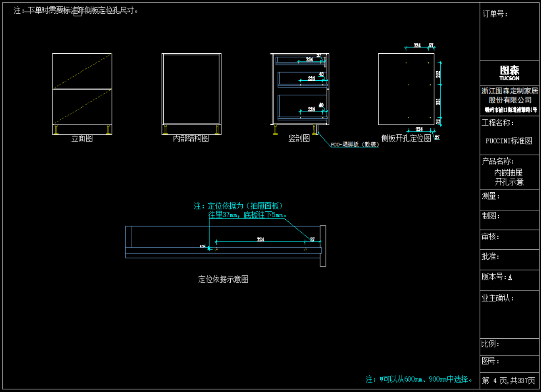The height and width of the screenshot is (392, 541).
Task: Click the PUCCINI标准图 project name text
Action: pyautogui.click(x=509, y=141)
